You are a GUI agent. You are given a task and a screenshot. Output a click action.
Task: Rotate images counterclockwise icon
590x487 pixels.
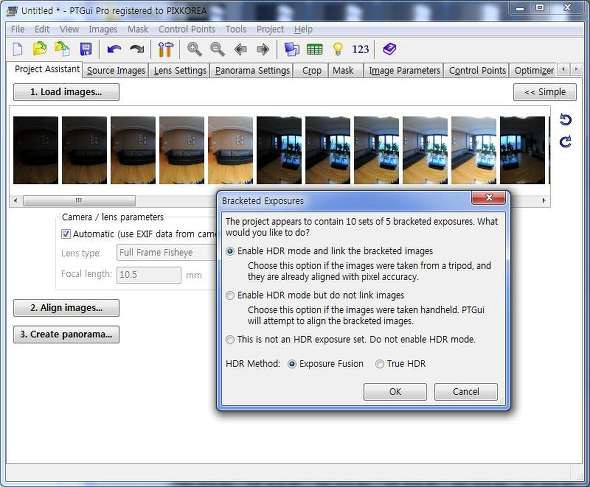[x=566, y=120]
